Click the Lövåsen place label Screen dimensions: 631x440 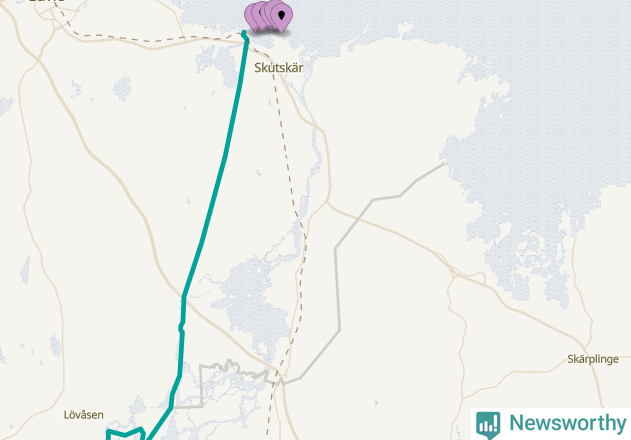[x=84, y=415]
